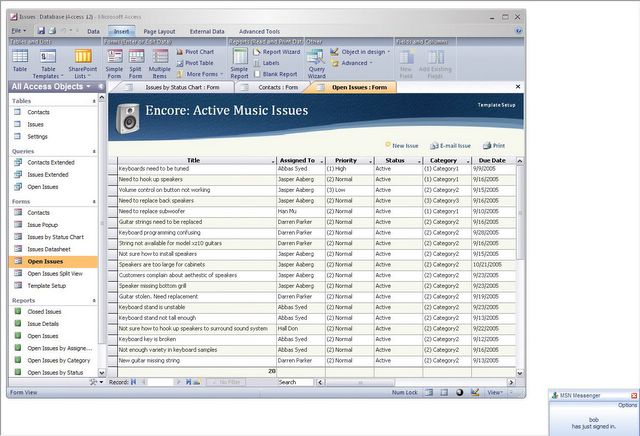Image resolution: width=640 pixels, height=436 pixels.
Task: Click the form's vertical scrollbar down arrow
Action: point(520,373)
